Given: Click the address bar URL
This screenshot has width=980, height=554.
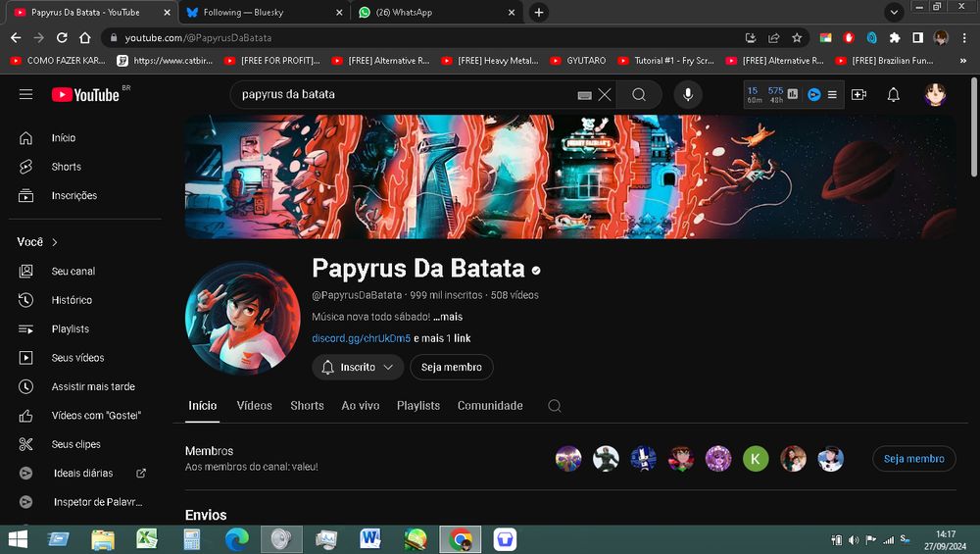Looking at the screenshot, I should point(198,37).
